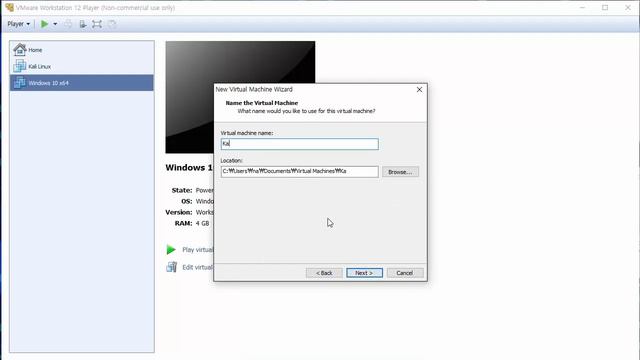This screenshot has width=640, height=360.
Task: Click the Edit virtual machine settings icon
Action: [171, 267]
